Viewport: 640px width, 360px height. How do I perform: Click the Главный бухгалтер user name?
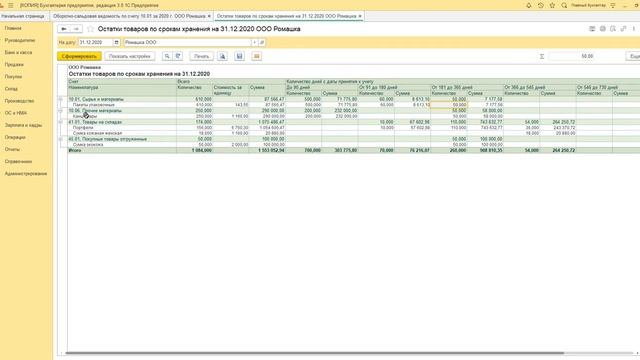click(588, 5)
